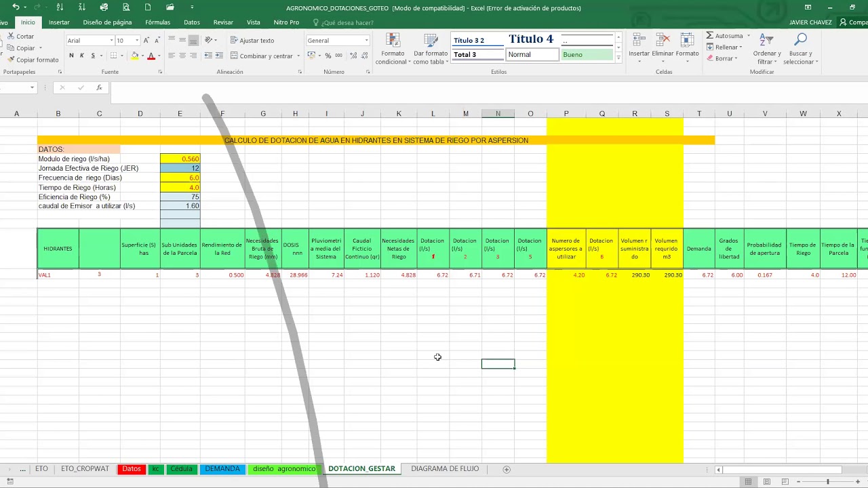This screenshot has height=488, width=868.
Task: Align text to bottom of cell
Action: (x=193, y=40)
